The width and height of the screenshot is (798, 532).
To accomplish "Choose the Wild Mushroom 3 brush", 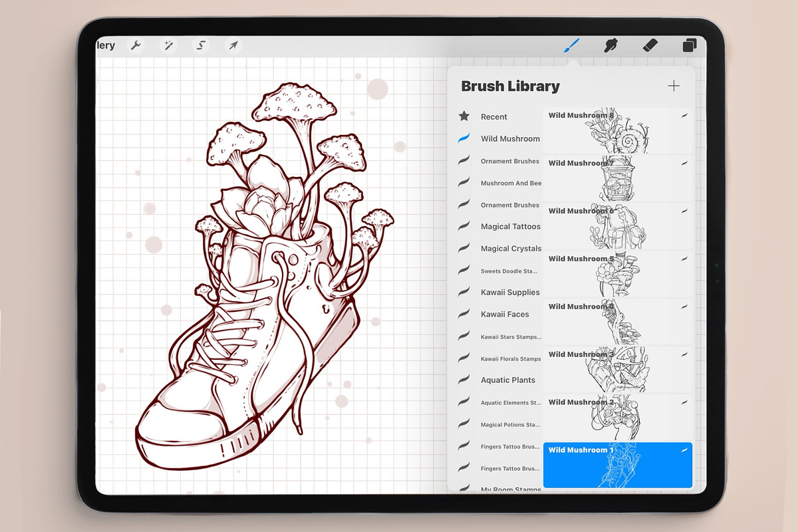I will (x=618, y=370).
